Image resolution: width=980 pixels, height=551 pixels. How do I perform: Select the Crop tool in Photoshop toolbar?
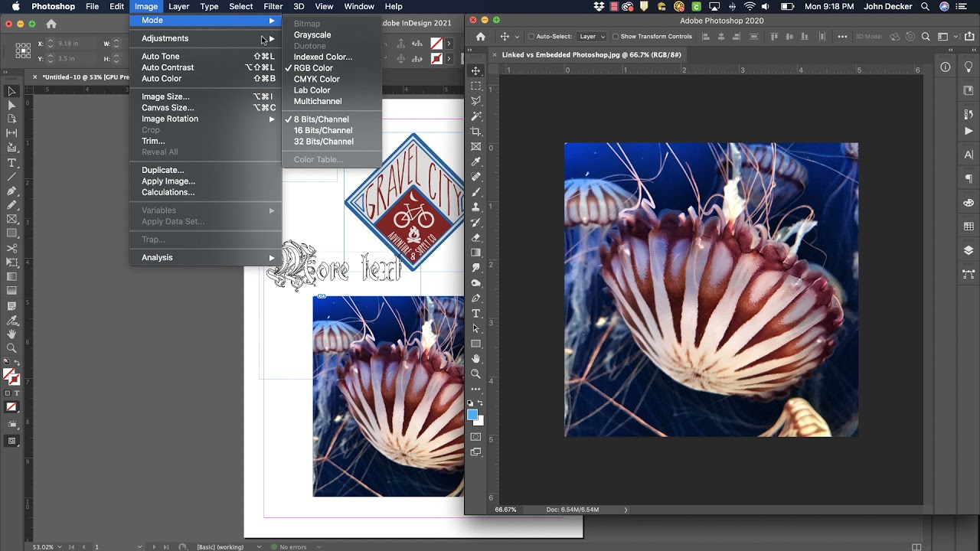coord(475,132)
